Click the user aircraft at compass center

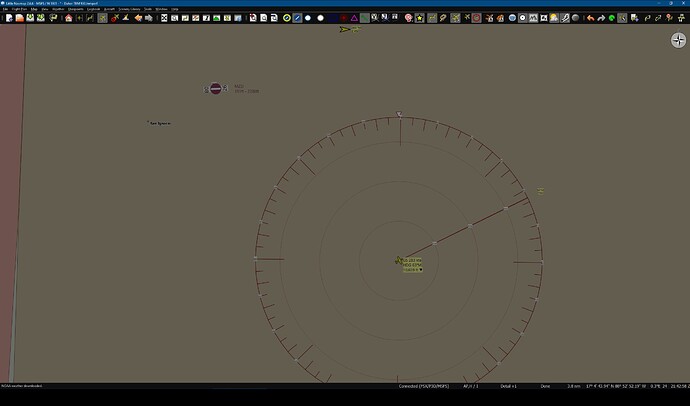[x=399, y=260]
